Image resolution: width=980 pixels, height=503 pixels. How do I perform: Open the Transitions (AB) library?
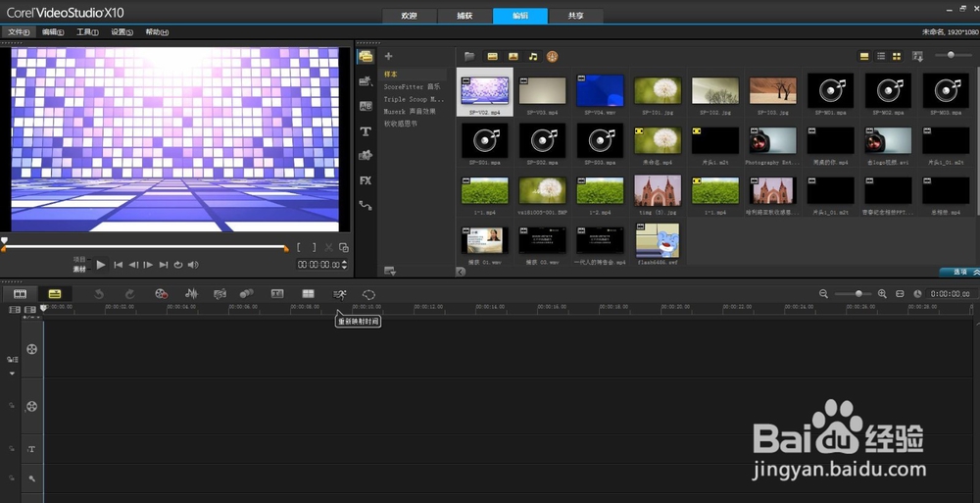[x=366, y=106]
